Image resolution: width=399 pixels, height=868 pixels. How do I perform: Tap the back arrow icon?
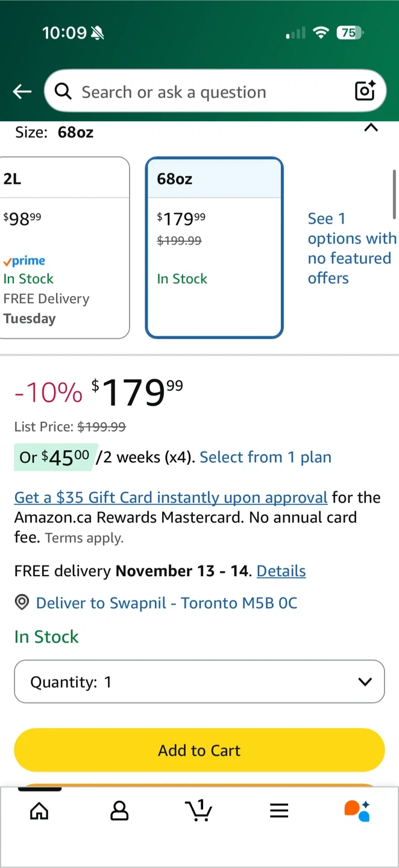22,92
